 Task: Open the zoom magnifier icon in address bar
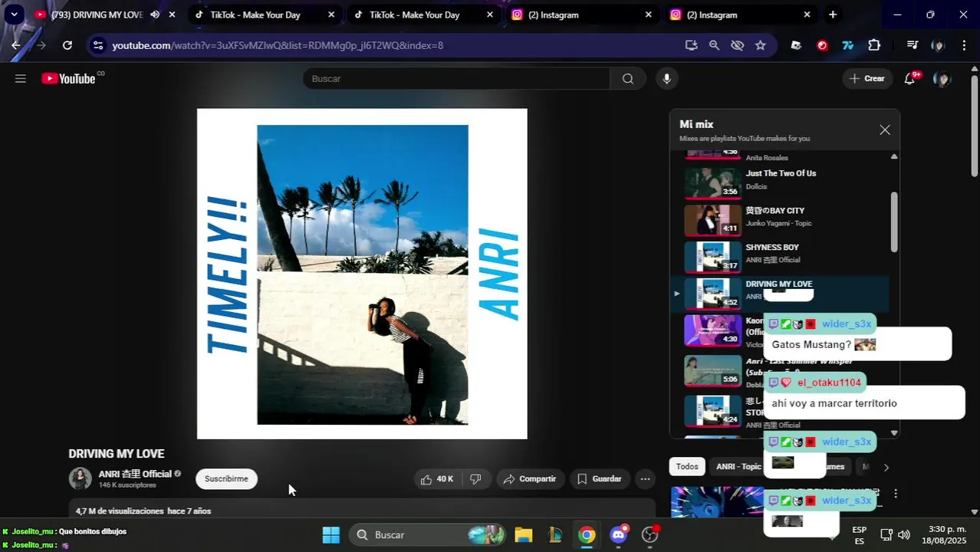714,45
